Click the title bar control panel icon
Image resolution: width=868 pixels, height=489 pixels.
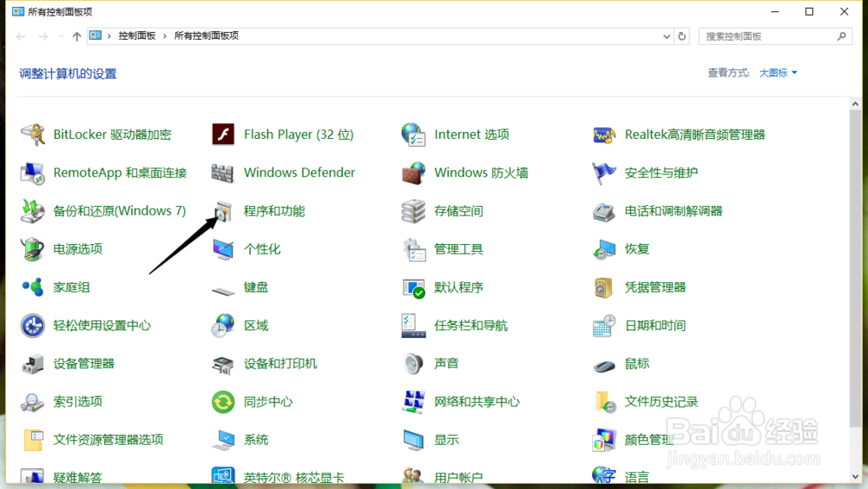click(x=18, y=11)
